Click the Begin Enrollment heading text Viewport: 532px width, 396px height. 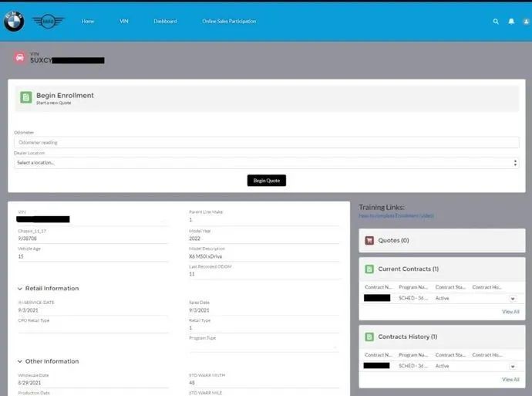click(65, 95)
